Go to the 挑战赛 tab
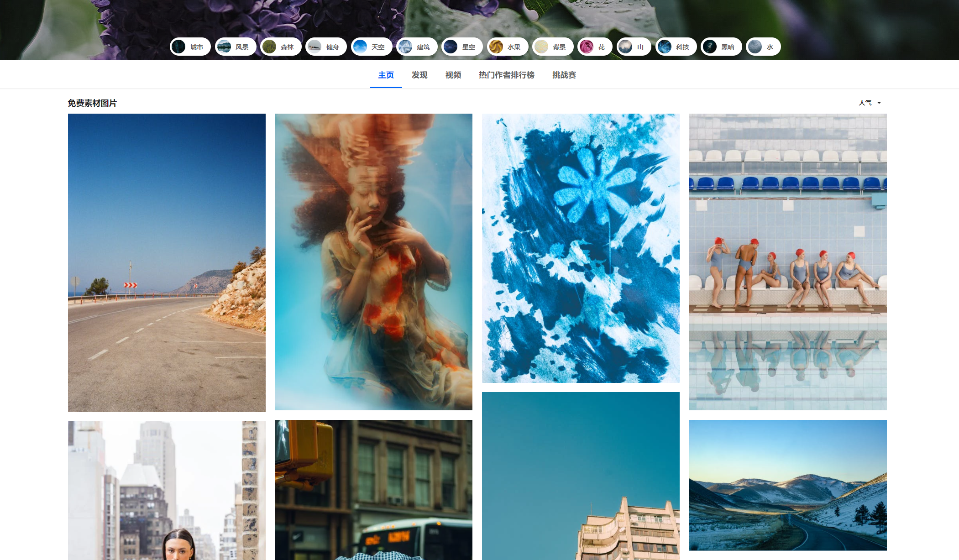The width and height of the screenshot is (959, 560). click(x=564, y=75)
